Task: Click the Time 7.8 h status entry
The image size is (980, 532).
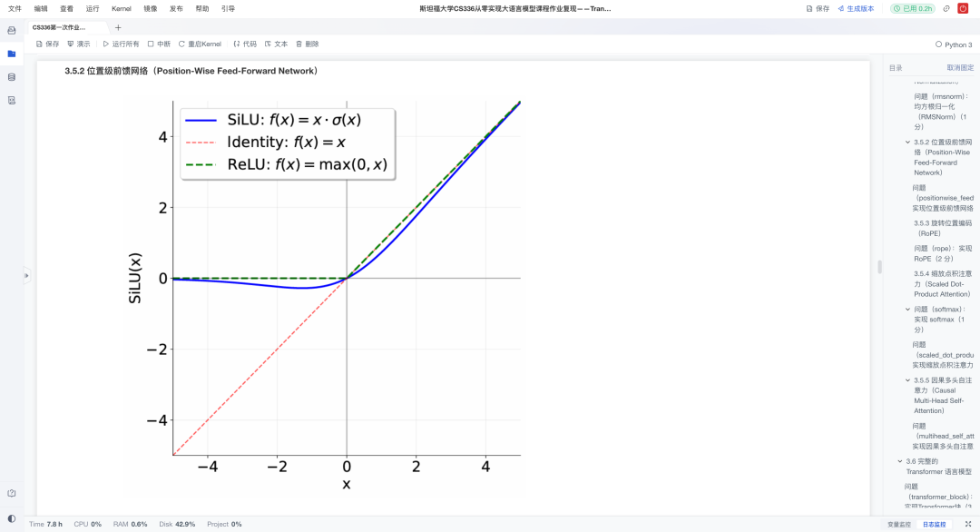Action: pyautogui.click(x=45, y=525)
